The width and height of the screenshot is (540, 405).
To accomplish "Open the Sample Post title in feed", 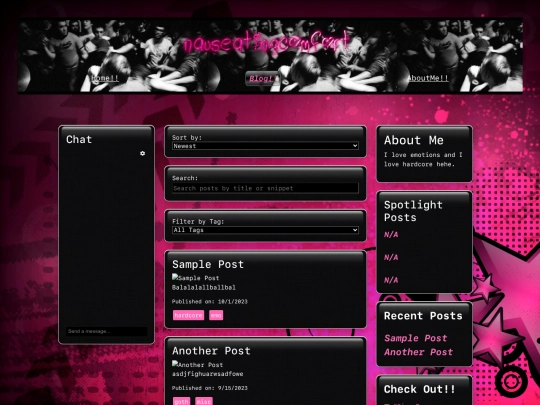I will pos(208,264).
